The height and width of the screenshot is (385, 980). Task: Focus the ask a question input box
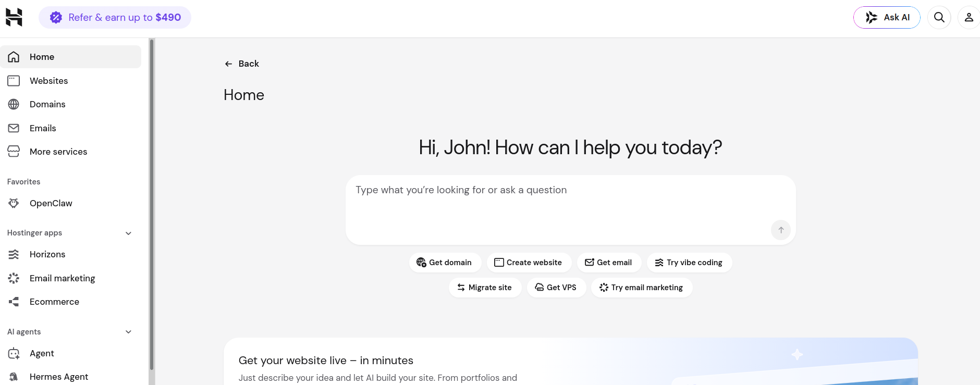tap(570, 210)
